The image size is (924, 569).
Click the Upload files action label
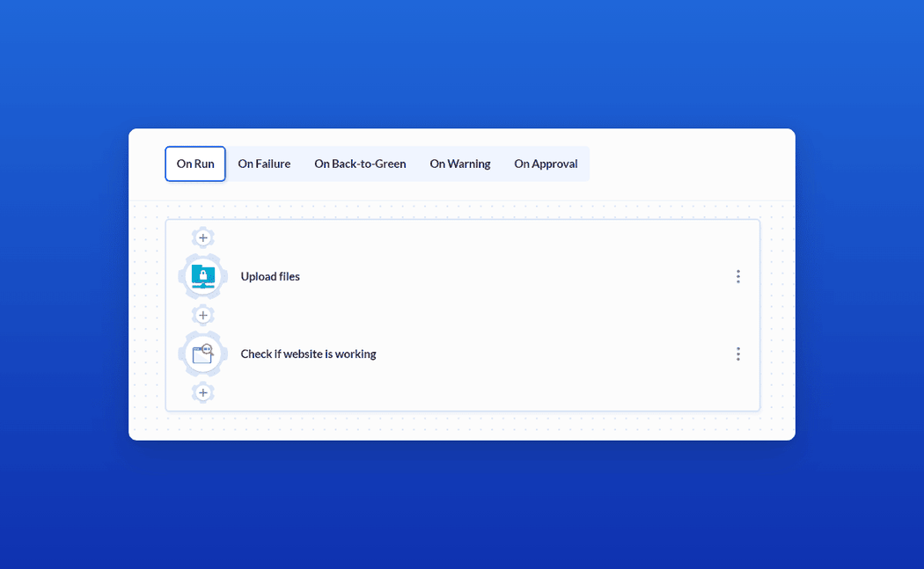click(270, 276)
